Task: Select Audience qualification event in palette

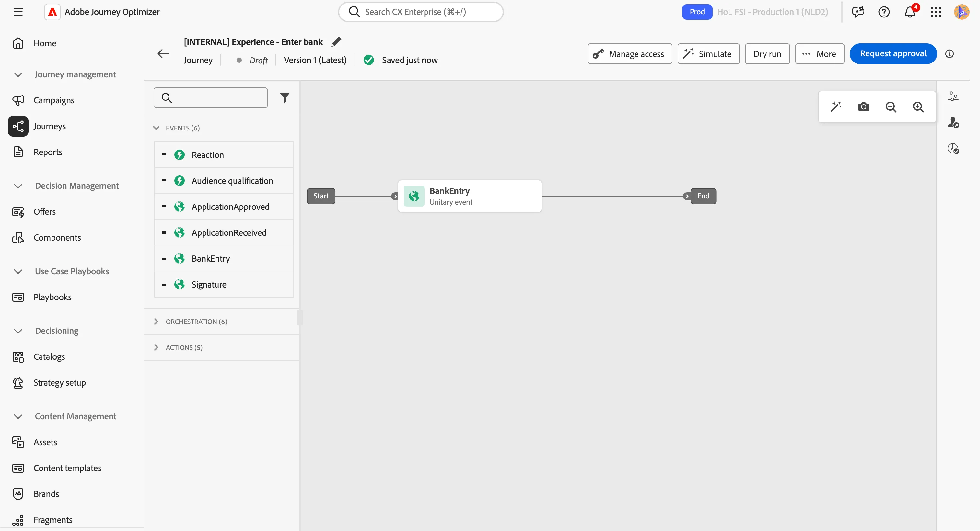Action: coord(224,181)
